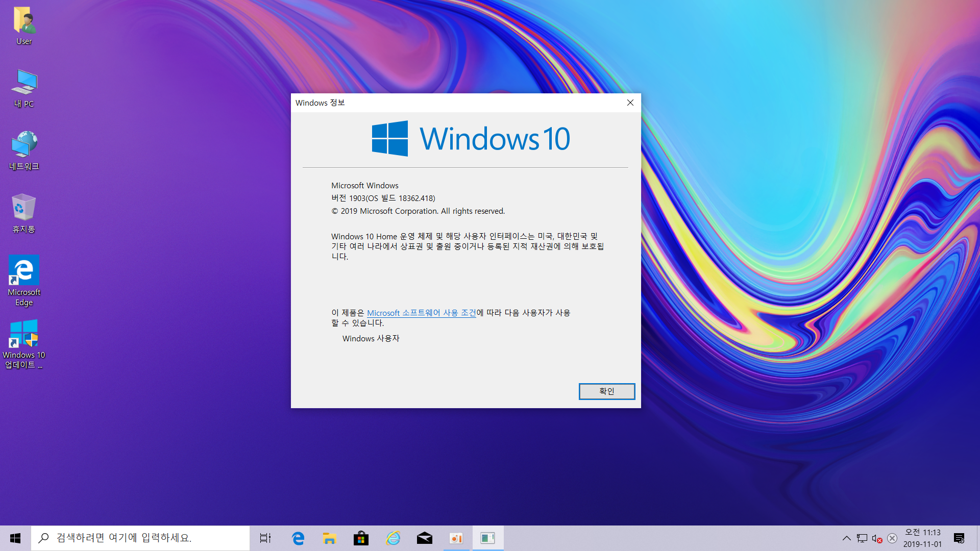The width and height of the screenshot is (980, 551).
Task: Open Mail app from taskbar
Action: pyautogui.click(x=424, y=538)
